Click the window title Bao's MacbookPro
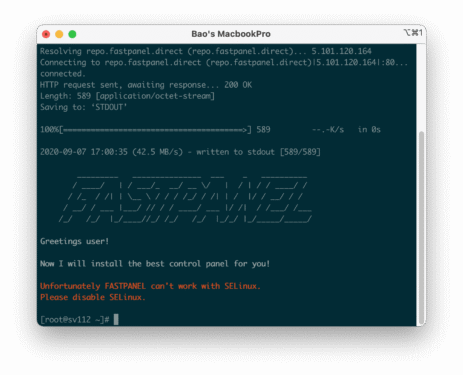This screenshot has height=375, width=463. point(231,34)
